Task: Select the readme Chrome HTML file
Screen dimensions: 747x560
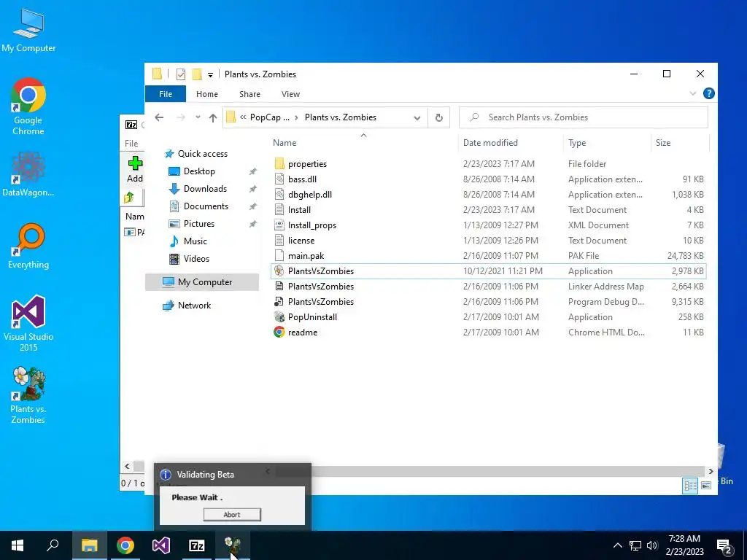Action: [x=488, y=332]
